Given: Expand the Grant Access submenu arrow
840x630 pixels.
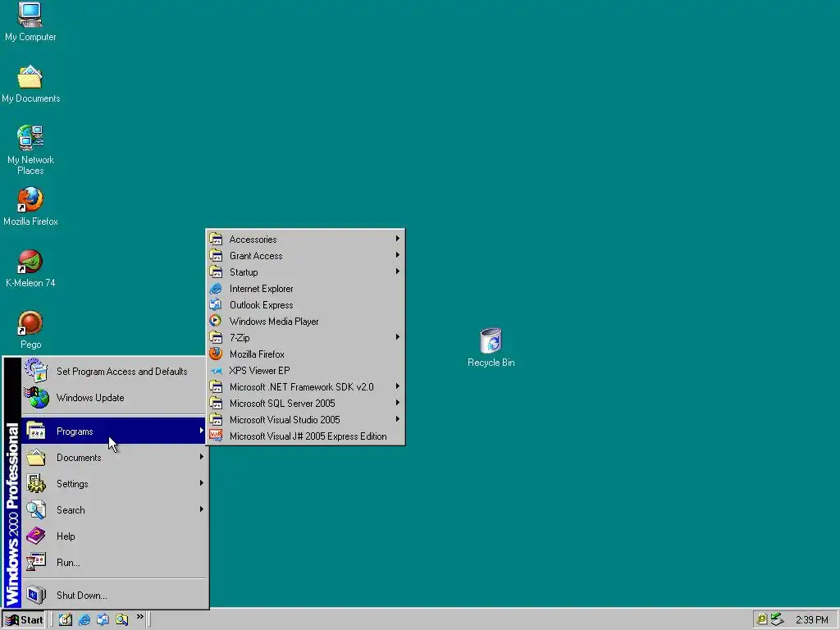Looking at the screenshot, I should coord(398,255).
